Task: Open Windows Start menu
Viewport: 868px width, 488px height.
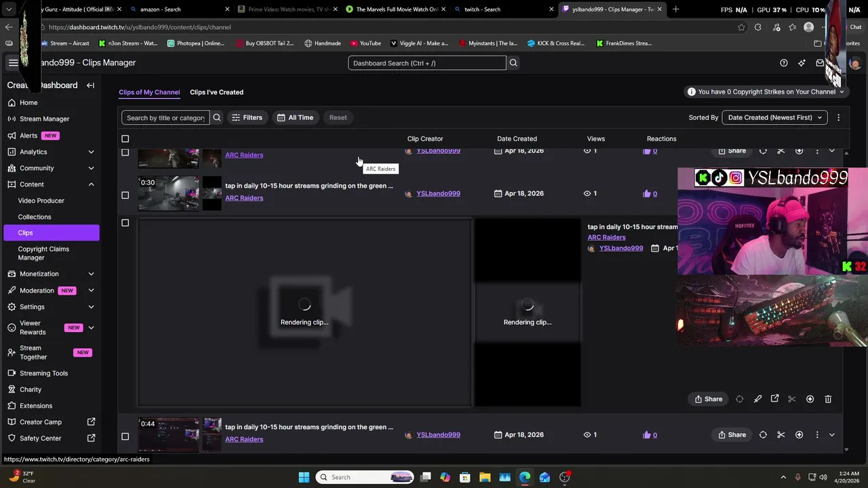Action: (x=304, y=477)
